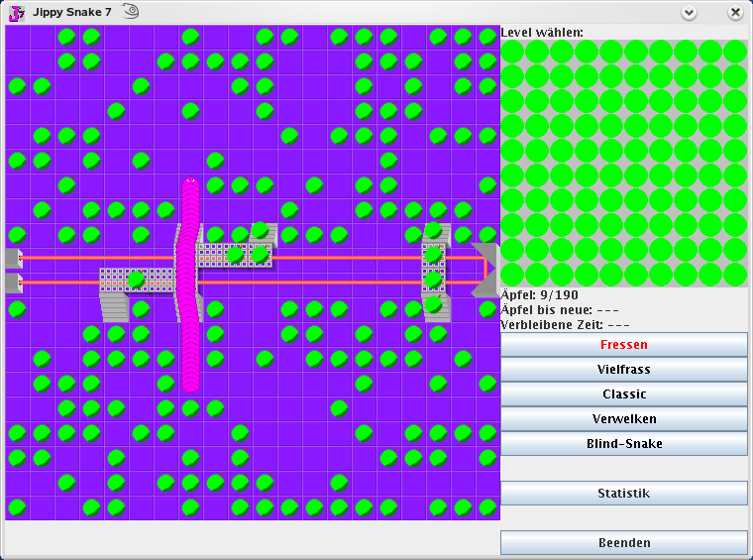Screen dimensions: 753x560
Task: Click the lower laser emitter on left edge
Action: click(14, 282)
